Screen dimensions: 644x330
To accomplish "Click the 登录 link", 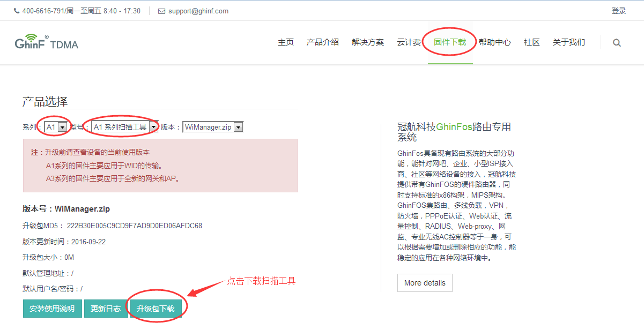I will tap(619, 11).
